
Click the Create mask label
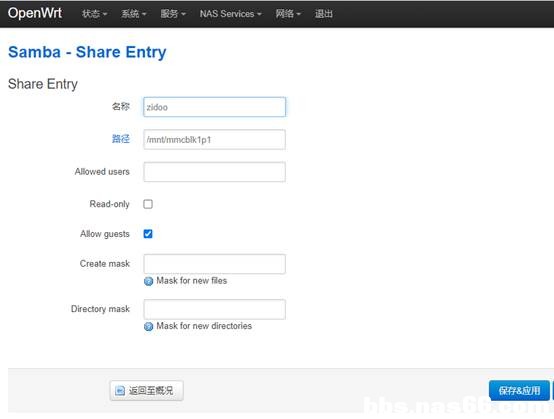(x=105, y=264)
